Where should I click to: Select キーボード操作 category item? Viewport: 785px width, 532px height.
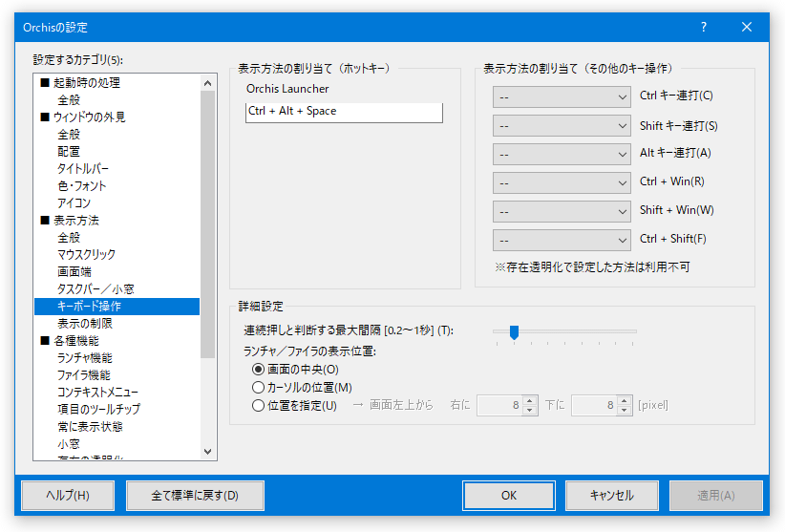(117, 307)
